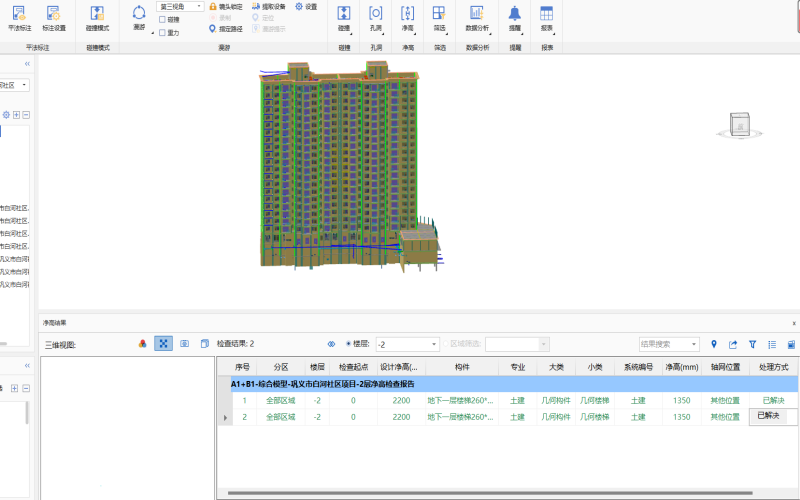Image resolution: width=800 pixels, height=500 pixels.
Task: Toggle the highlighted zoom-to-fit icon in results toolbar
Action: 163,343
